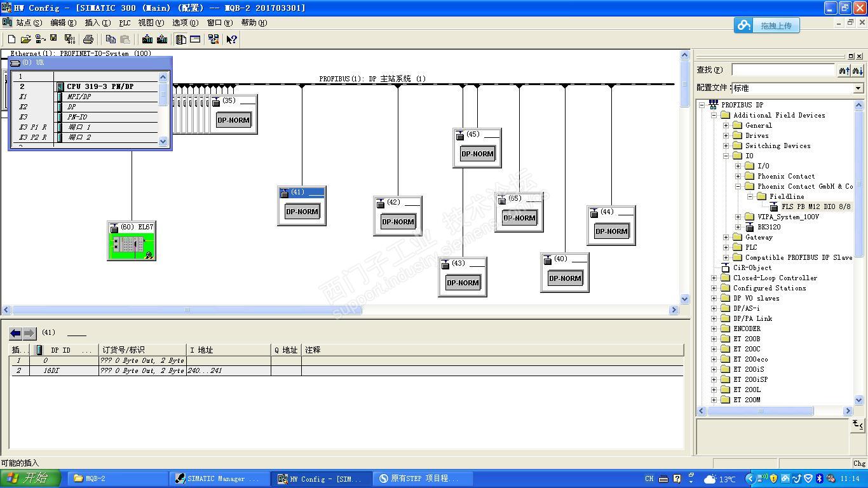
Task: Expand the ET 200M folder
Action: 714,400
